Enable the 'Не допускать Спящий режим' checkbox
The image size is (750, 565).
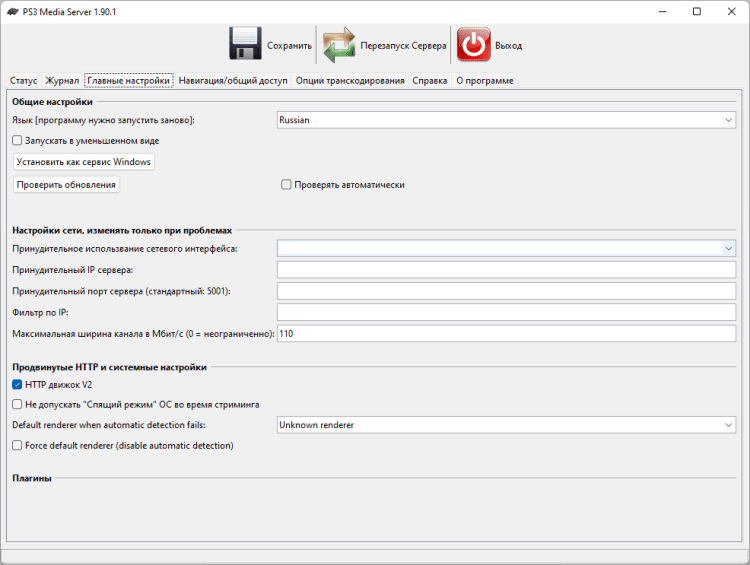click(x=17, y=404)
